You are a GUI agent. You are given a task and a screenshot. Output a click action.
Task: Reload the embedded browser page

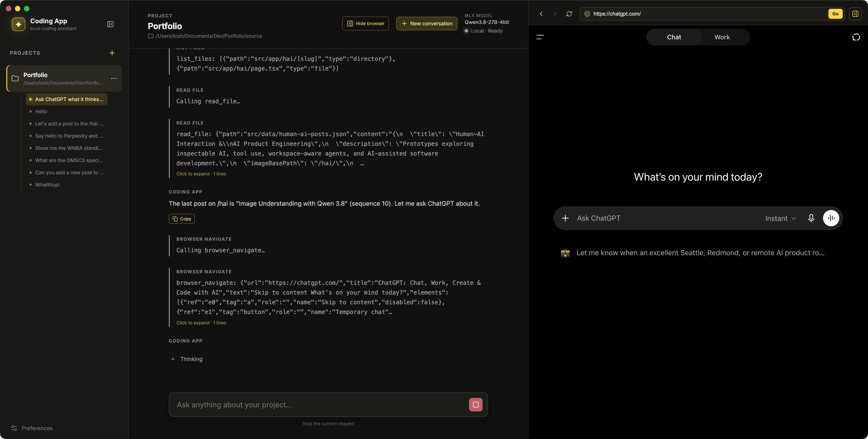click(x=569, y=14)
